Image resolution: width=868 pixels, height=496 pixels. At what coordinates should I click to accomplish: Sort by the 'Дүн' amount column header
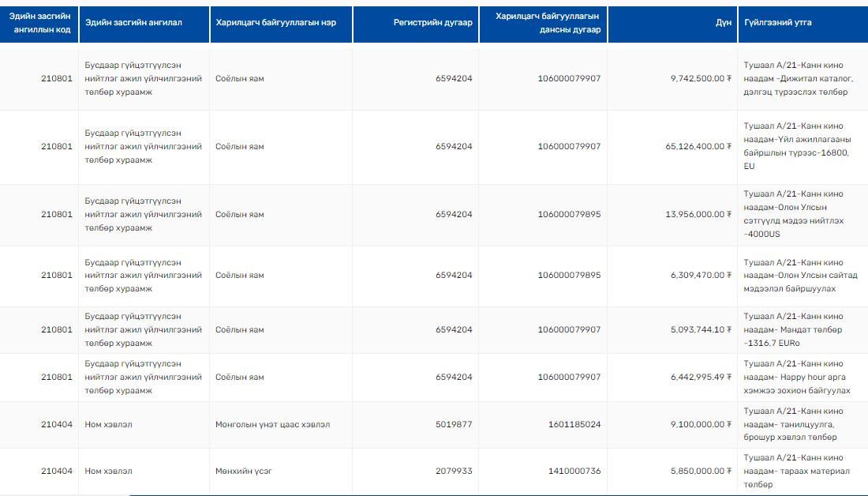pyautogui.click(x=723, y=23)
